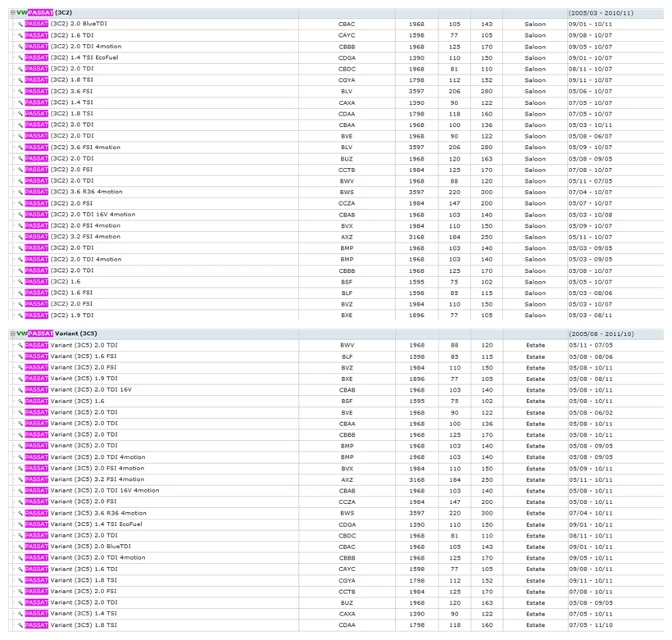The image size is (672, 640).
Task: Click engine code BXE in saloon 1.9 TDI row
Action: [347, 315]
